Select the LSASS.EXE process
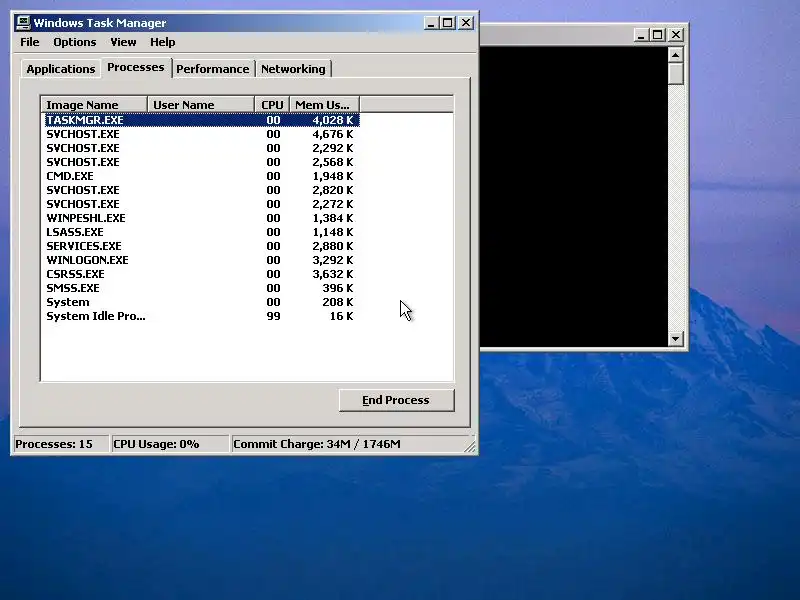 point(202,232)
